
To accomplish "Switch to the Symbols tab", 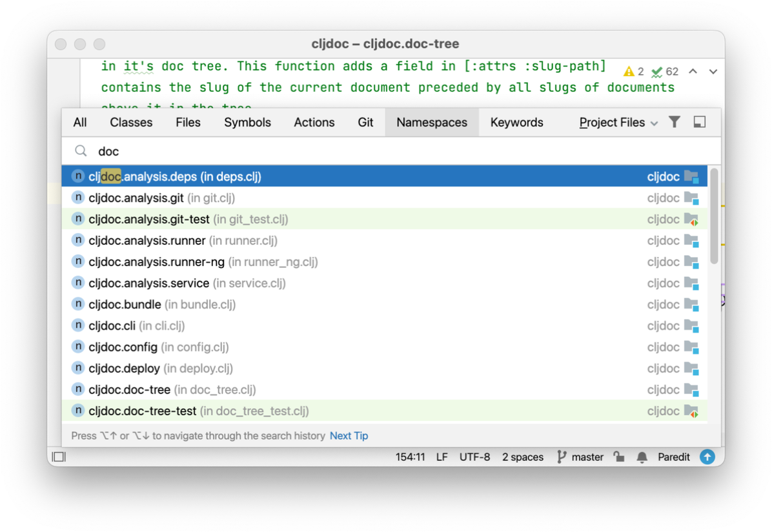I will (247, 122).
